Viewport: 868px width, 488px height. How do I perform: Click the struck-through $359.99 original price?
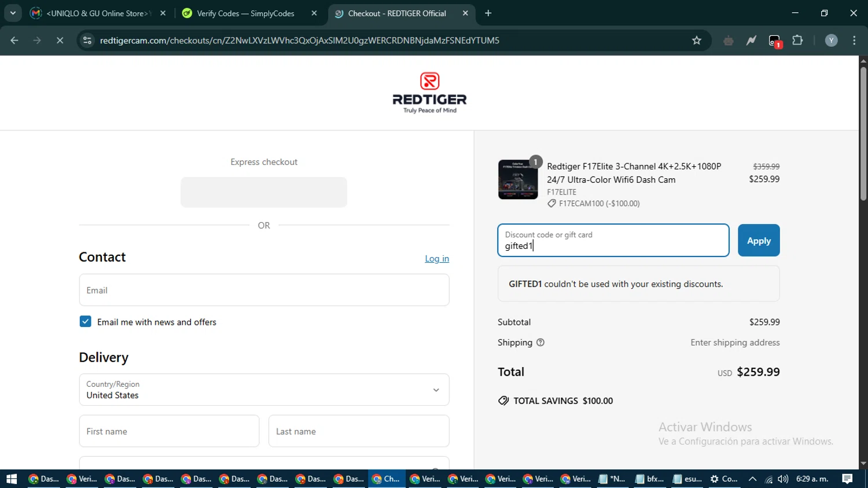click(766, 167)
